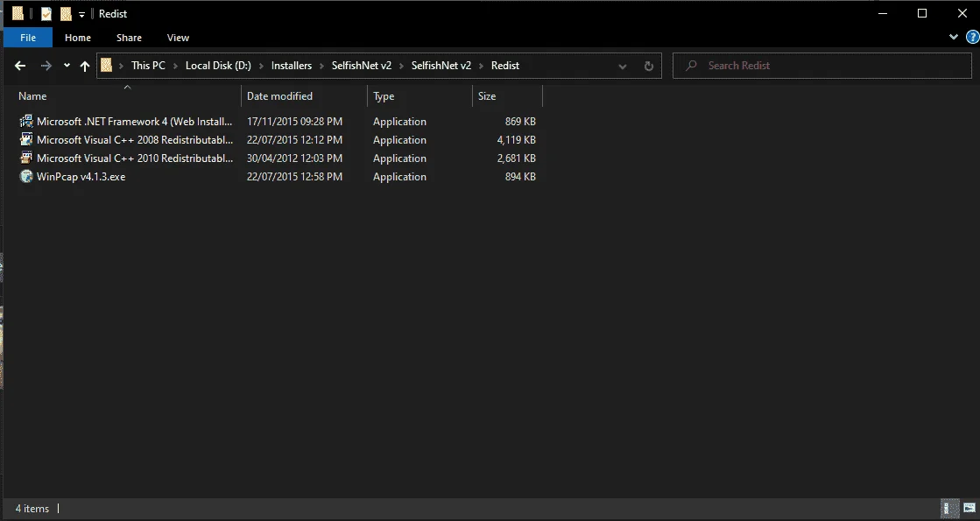The height and width of the screenshot is (521, 980).
Task: Refresh the Redist folder
Action: click(649, 67)
